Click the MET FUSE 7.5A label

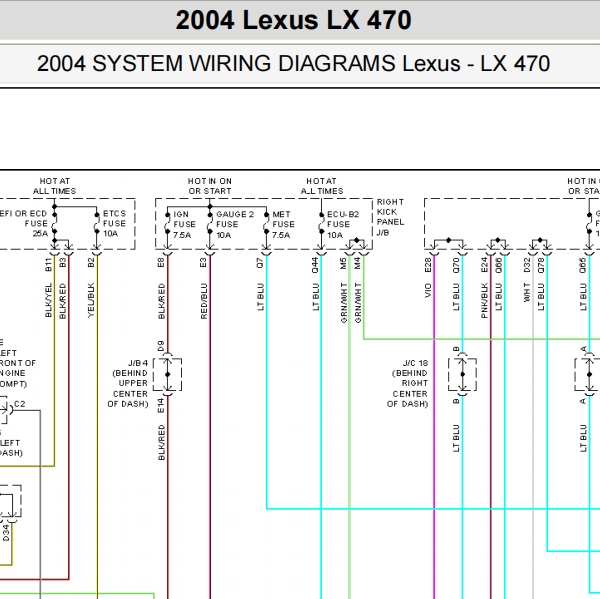(283, 225)
